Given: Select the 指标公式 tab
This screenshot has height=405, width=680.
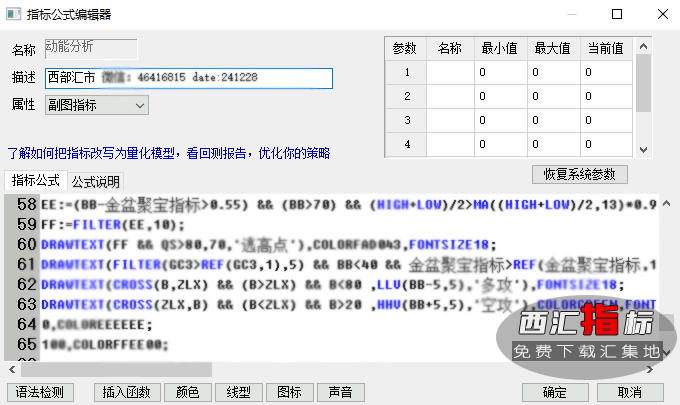Looking at the screenshot, I should [x=35, y=181].
